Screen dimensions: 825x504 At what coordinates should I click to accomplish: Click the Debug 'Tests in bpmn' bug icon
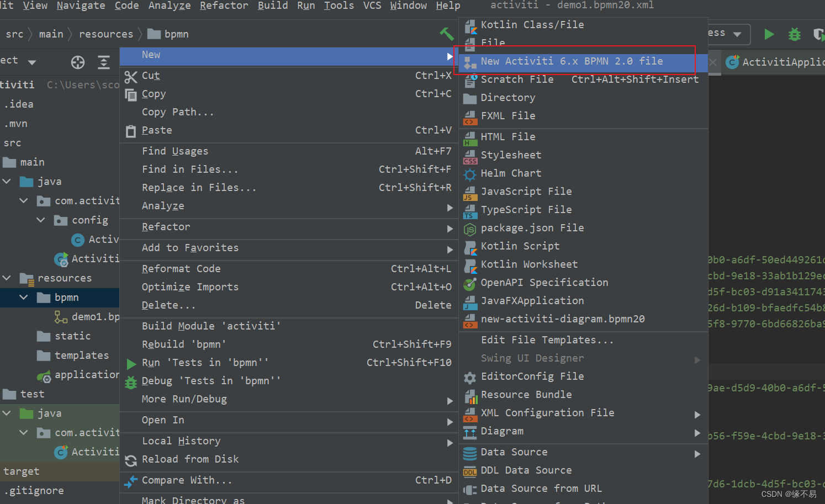tap(131, 383)
